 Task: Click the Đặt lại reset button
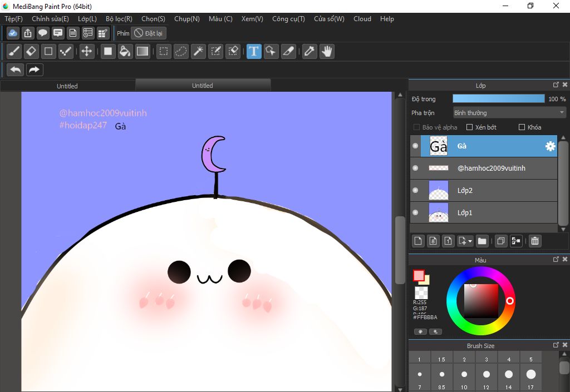coord(149,33)
